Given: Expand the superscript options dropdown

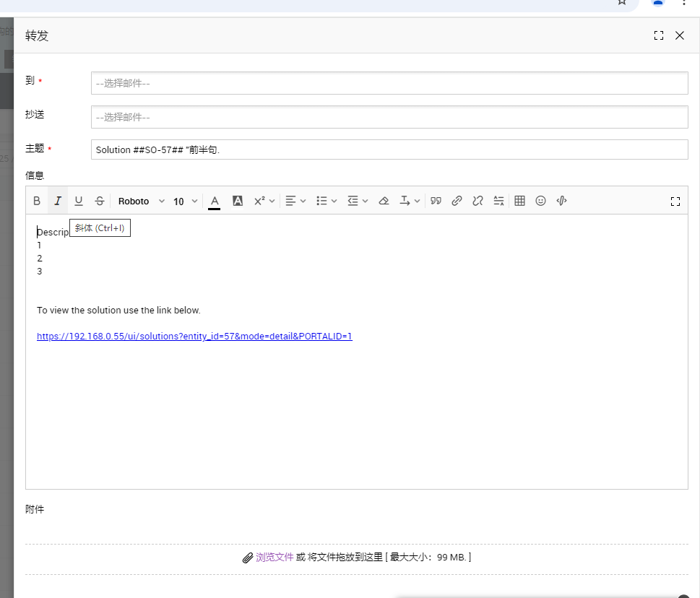Looking at the screenshot, I should point(264,201).
